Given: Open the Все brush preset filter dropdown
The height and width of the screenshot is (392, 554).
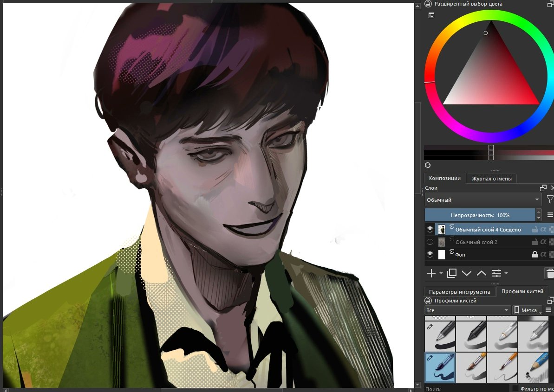Looking at the screenshot, I should tap(467, 310).
